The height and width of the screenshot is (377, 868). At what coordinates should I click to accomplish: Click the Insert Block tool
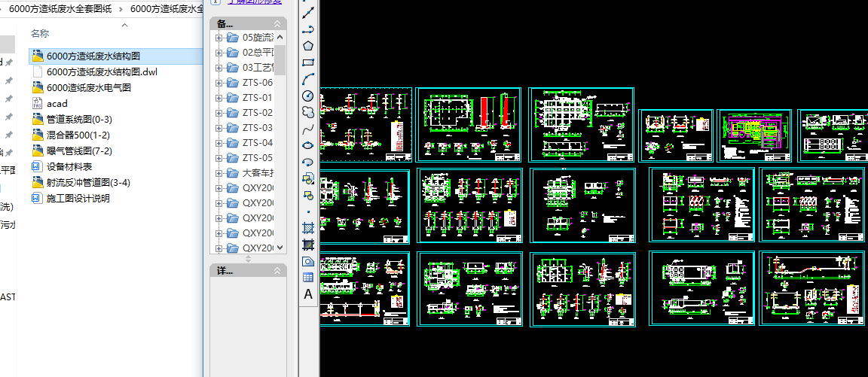click(x=308, y=178)
